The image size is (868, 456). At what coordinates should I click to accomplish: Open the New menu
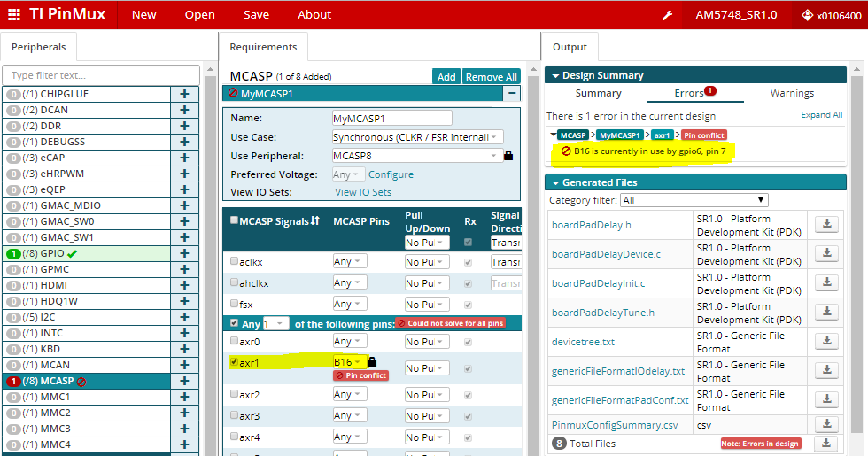(x=143, y=15)
